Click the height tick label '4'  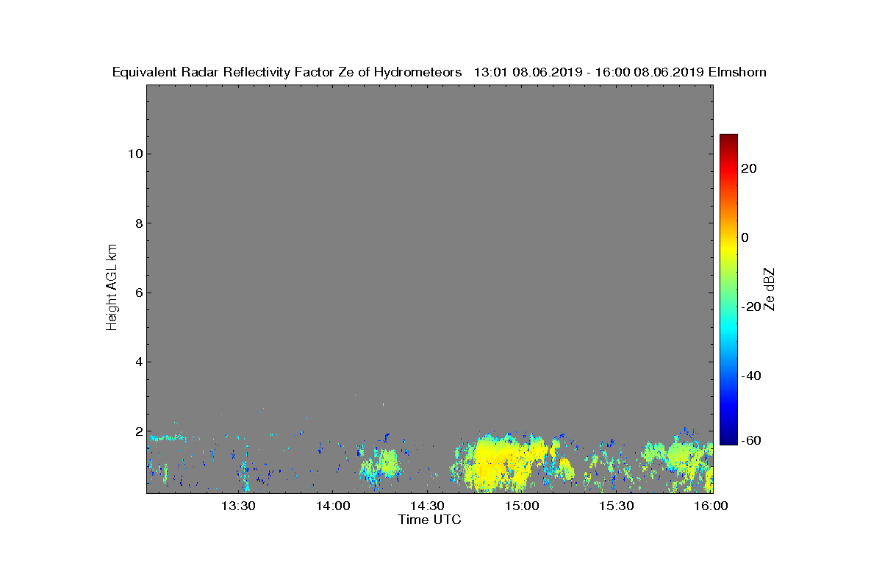138,362
